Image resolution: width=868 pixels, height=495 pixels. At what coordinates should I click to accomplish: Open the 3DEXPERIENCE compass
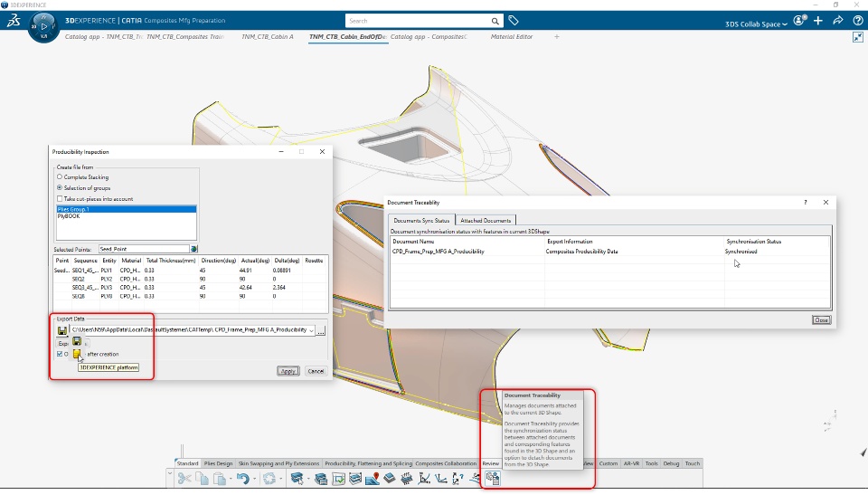point(43,26)
